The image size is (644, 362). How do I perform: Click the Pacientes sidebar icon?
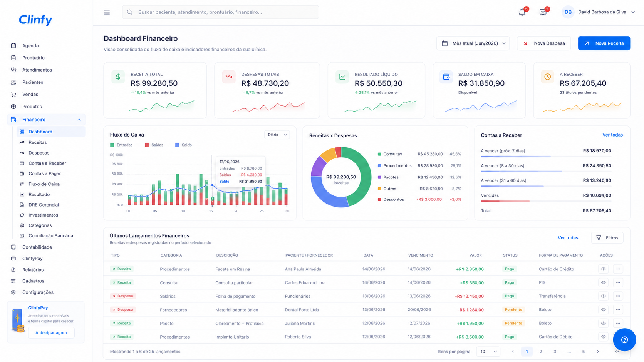point(13,82)
